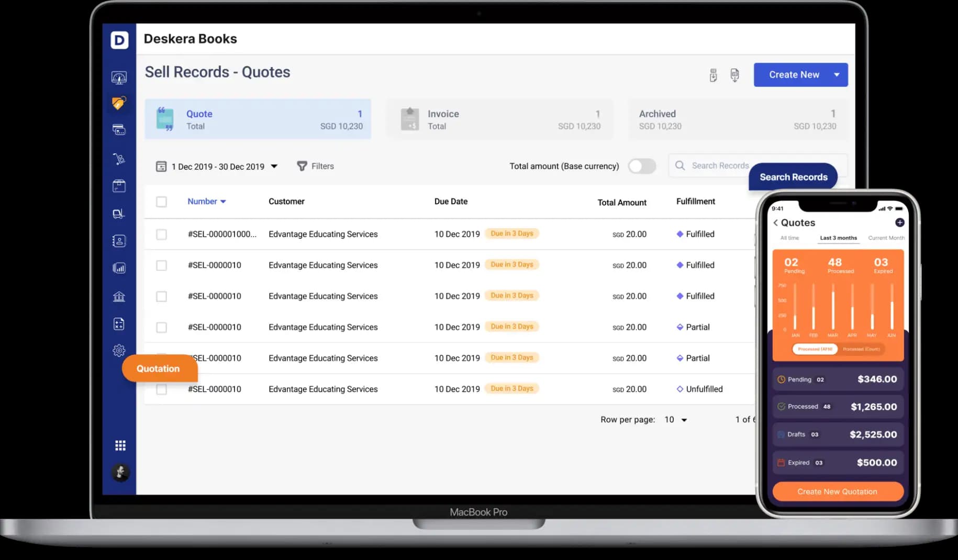Viewport: 958px width, 560px height.
Task: Tap the $1,265.00 amount on the phone
Action: coord(874,407)
